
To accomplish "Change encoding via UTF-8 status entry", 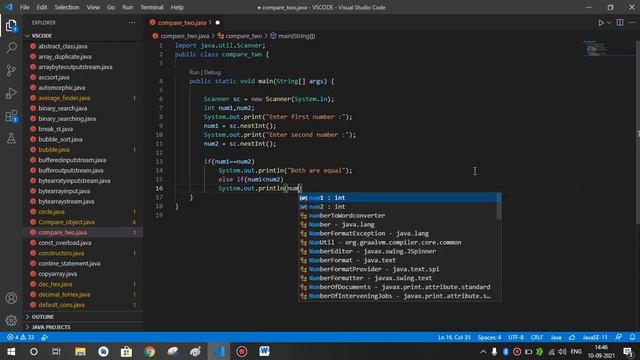I will [516, 338].
